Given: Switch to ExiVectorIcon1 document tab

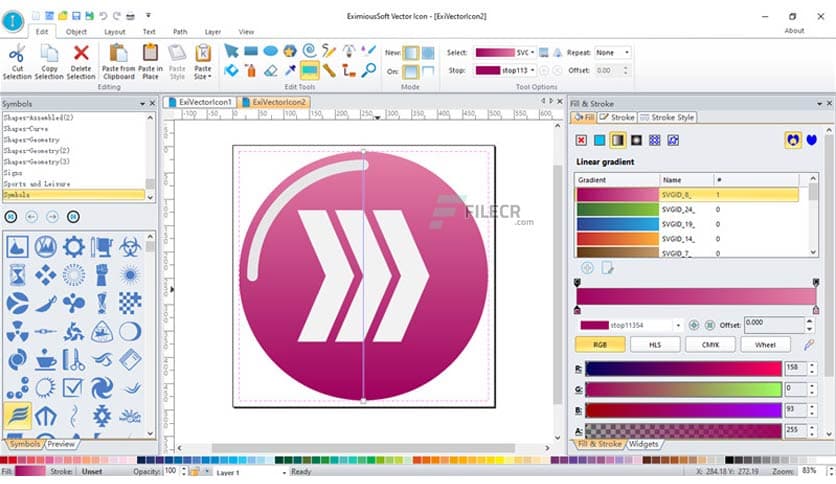Looking at the screenshot, I should 200,102.
